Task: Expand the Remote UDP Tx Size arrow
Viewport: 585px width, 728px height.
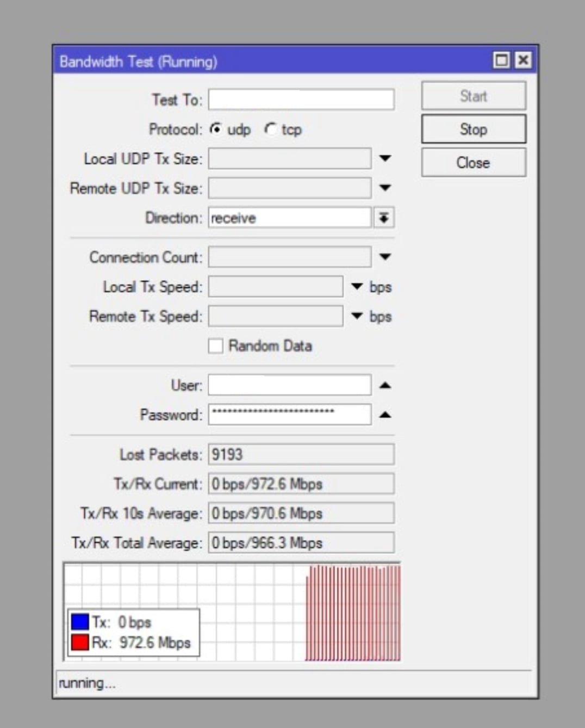Action: pos(385,188)
